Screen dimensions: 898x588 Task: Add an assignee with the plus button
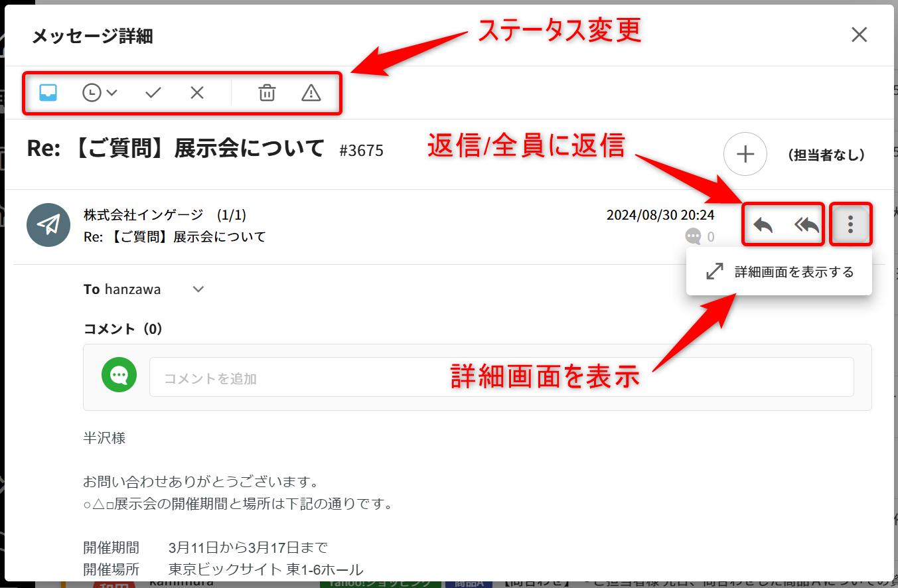(x=745, y=155)
